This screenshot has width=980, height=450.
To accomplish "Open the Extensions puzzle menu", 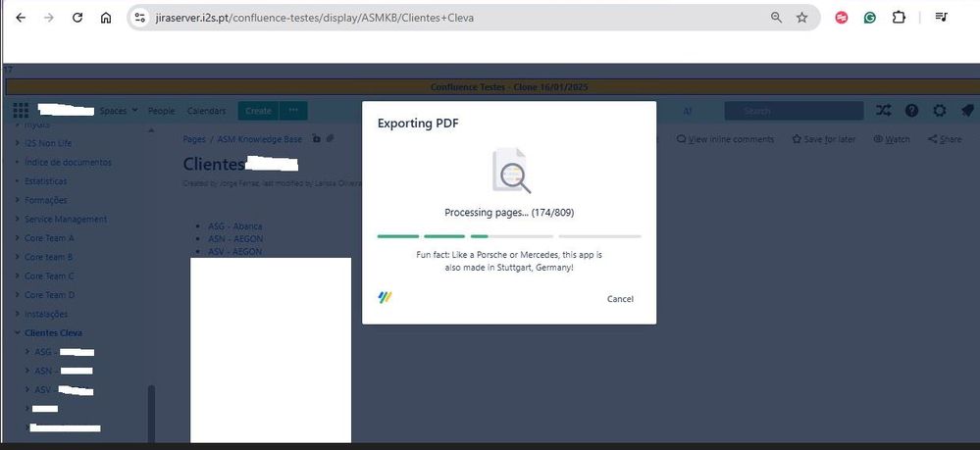I will 899,18.
